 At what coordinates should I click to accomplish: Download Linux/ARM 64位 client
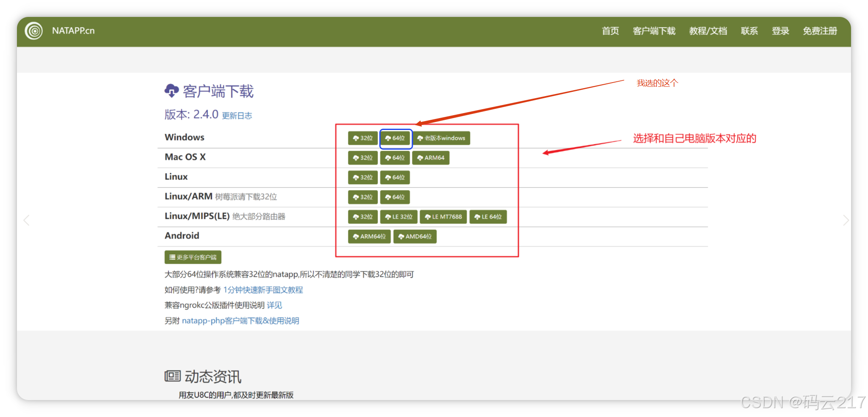click(395, 197)
